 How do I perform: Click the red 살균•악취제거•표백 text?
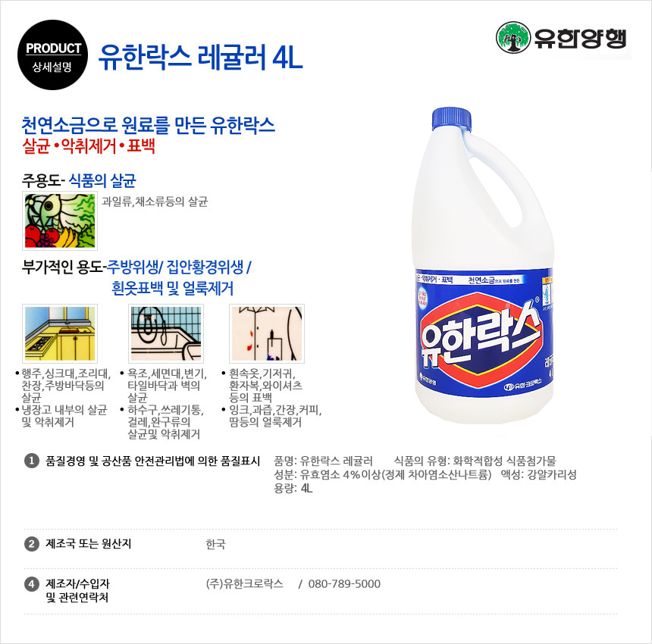(x=89, y=146)
